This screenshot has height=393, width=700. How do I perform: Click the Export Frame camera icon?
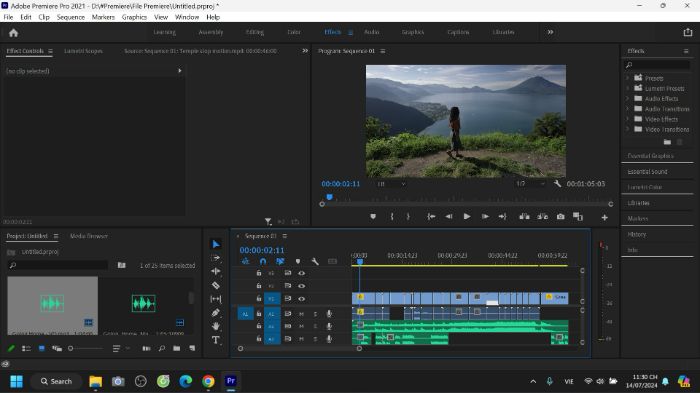point(560,217)
